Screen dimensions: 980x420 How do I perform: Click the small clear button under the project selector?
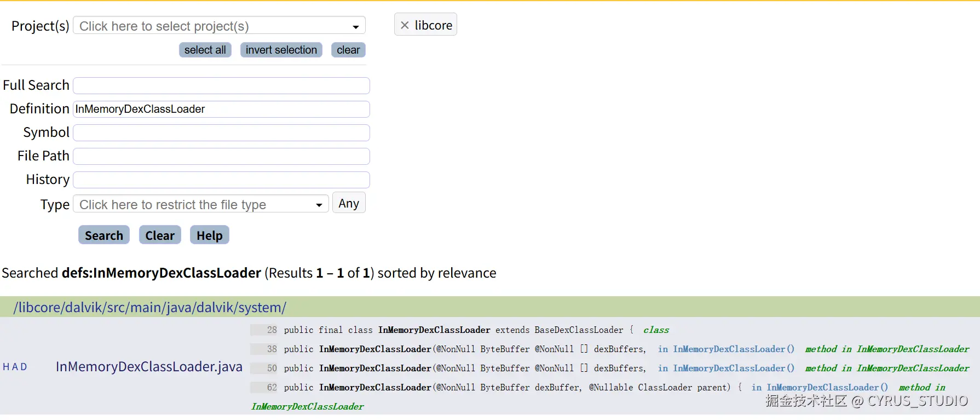pos(348,50)
